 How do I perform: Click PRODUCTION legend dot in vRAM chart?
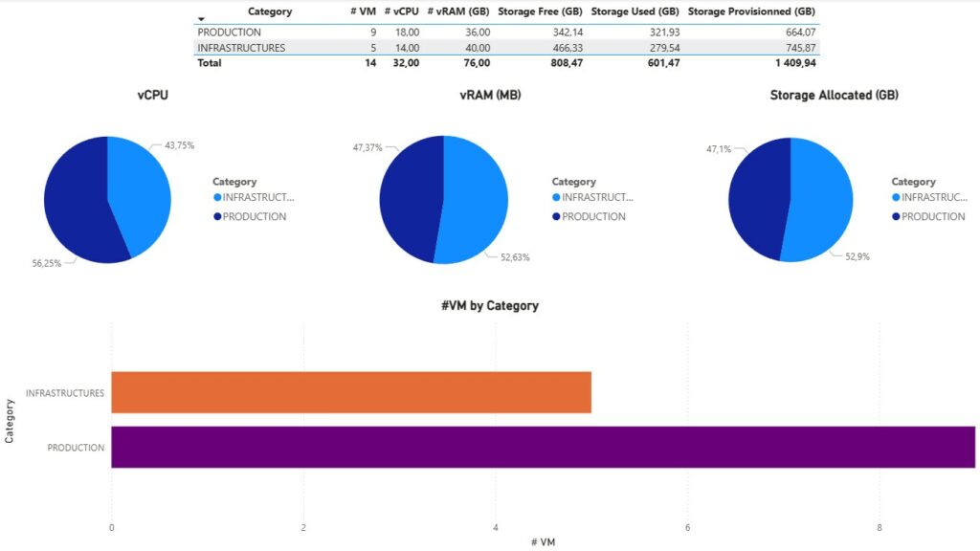[556, 217]
